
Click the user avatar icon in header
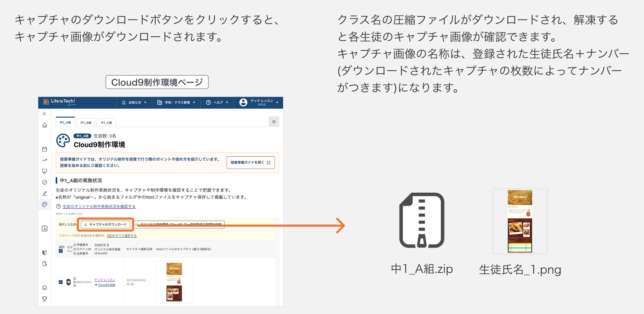point(243,103)
